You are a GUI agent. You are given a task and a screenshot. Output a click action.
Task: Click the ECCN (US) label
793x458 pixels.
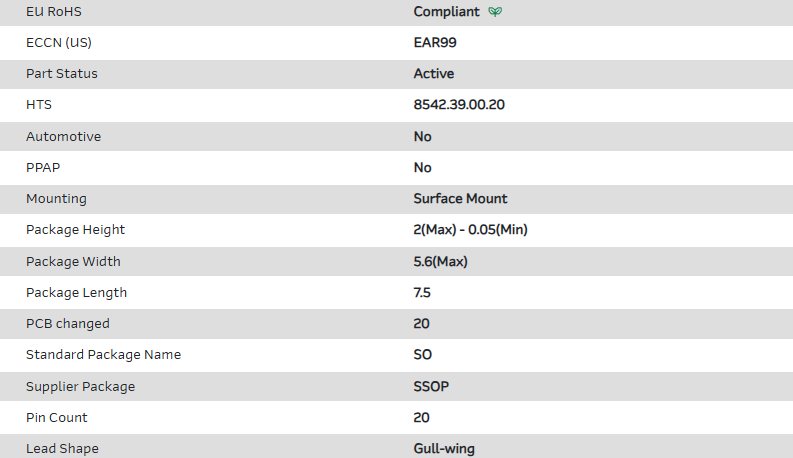(x=65, y=43)
